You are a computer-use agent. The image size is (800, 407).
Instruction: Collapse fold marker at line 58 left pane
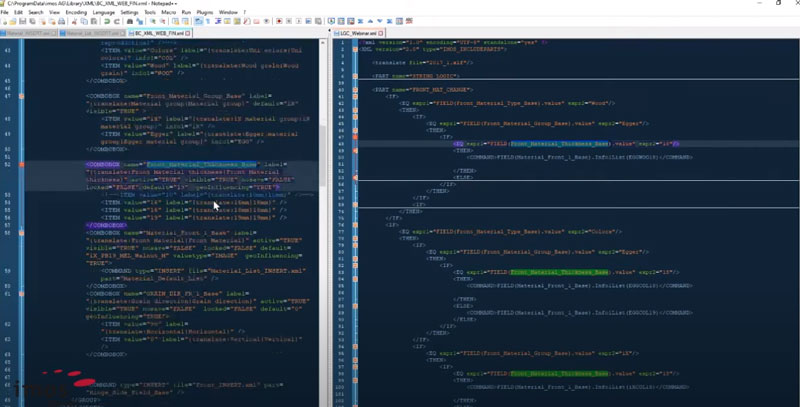coord(21,233)
